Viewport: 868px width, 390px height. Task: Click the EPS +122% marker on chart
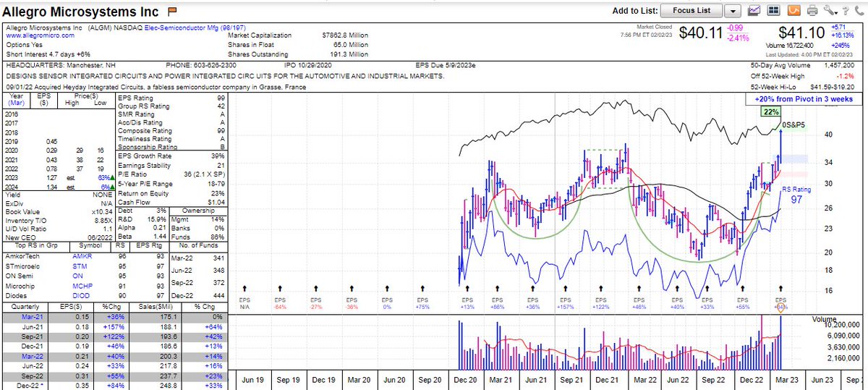pyautogui.click(x=600, y=303)
